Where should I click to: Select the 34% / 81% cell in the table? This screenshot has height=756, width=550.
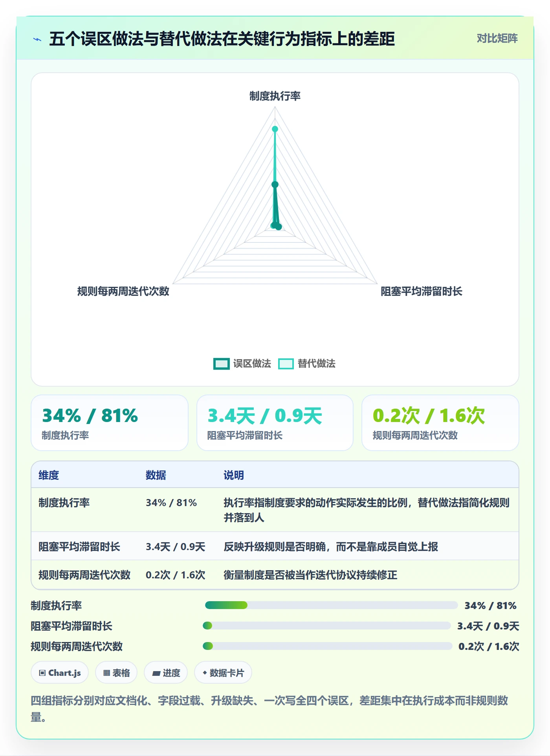171,503
